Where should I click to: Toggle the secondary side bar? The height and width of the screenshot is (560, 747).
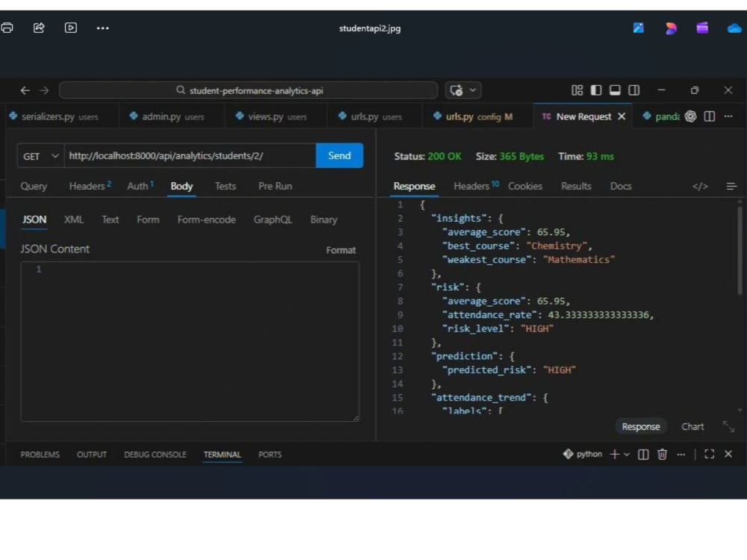click(634, 90)
